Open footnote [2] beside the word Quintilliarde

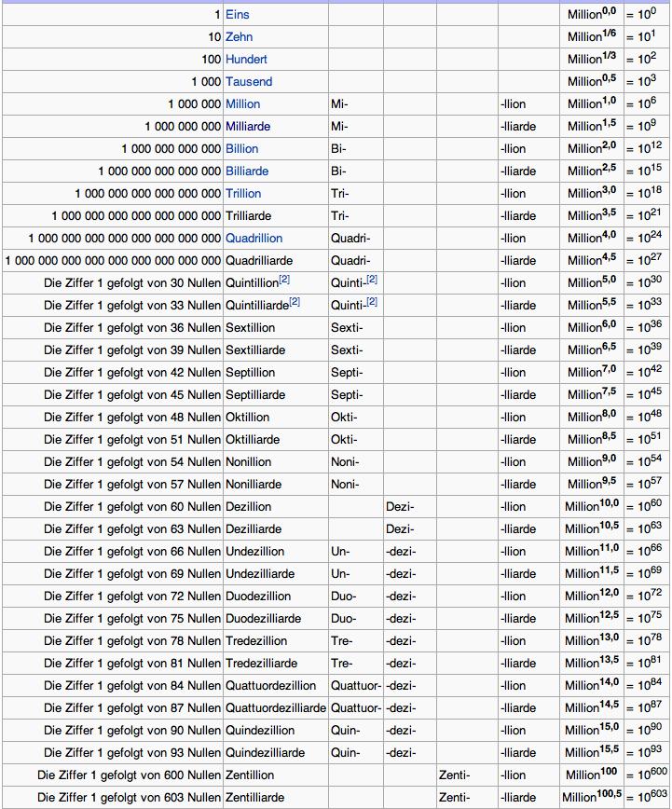(295, 302)
